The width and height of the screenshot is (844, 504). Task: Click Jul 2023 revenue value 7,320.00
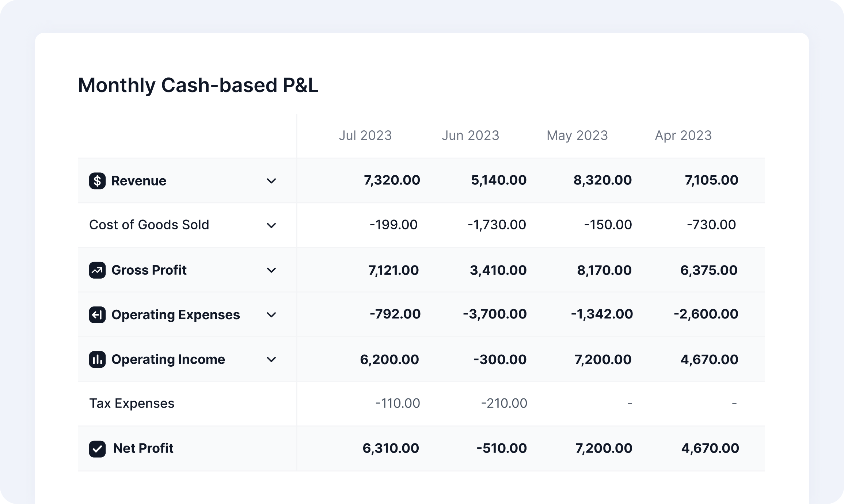pyautogui.click(x=392, y=180)
